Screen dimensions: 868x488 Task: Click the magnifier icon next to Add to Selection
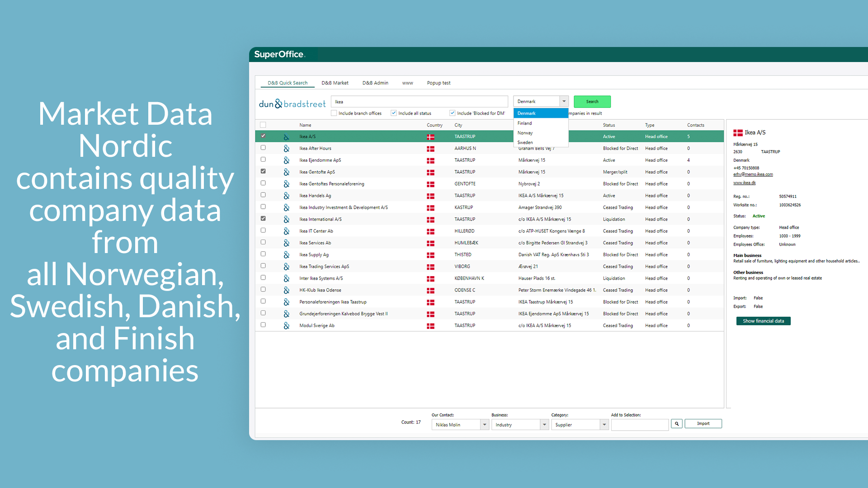coord(676,424)
